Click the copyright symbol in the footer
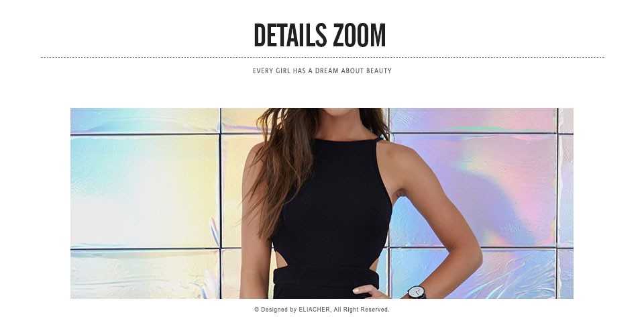The height and width of the screenshot is (319, 644). [257, 310]
